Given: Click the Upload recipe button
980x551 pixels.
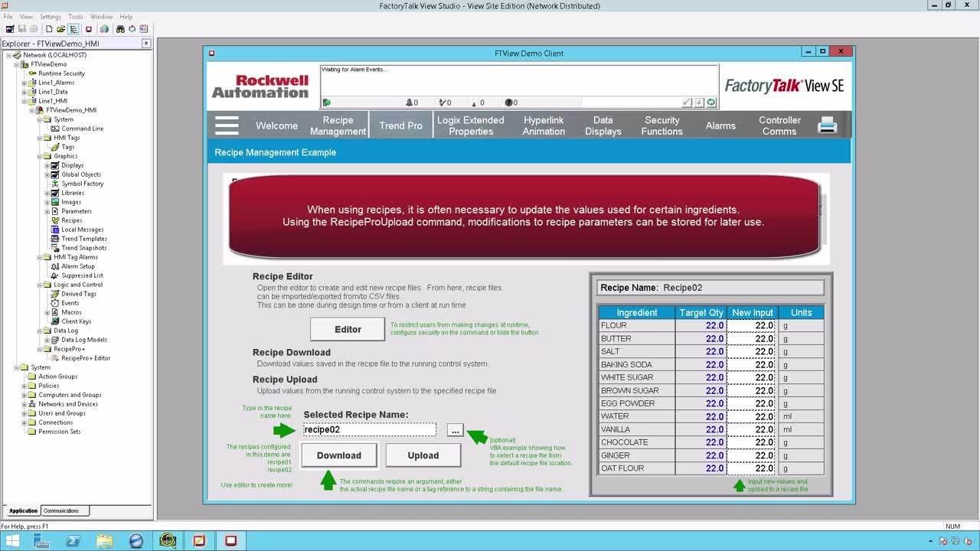Looking at the screenshot, I should tap(423, 455).
